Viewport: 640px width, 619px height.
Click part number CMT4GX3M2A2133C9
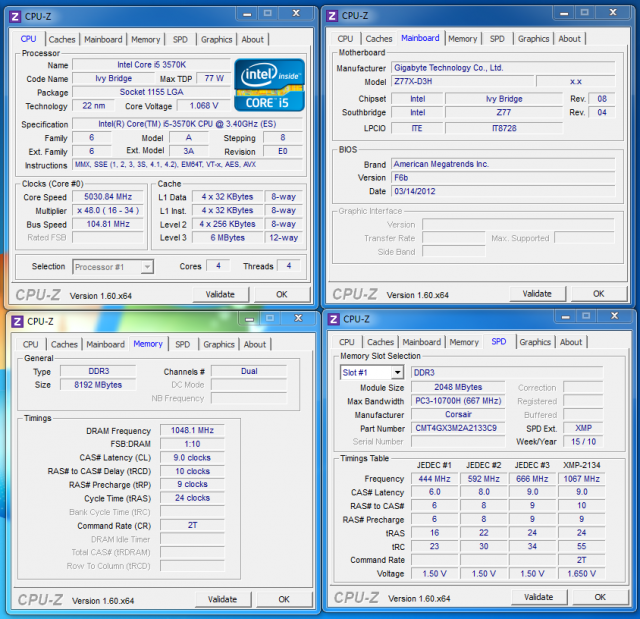(458, 428)
